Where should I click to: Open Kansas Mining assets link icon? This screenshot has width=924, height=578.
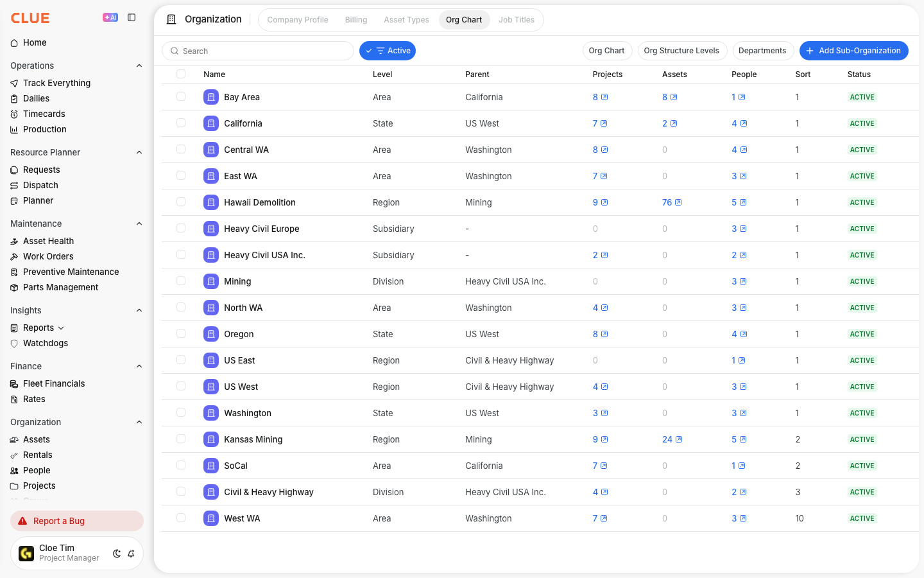[x=679, y=439]
